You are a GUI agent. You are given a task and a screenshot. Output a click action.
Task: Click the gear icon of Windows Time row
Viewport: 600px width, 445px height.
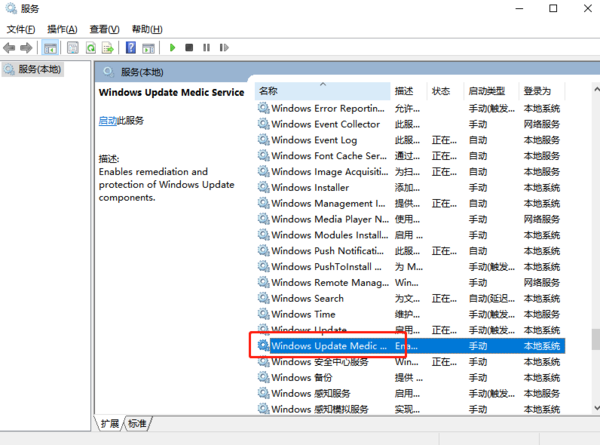tap(263, 314)
